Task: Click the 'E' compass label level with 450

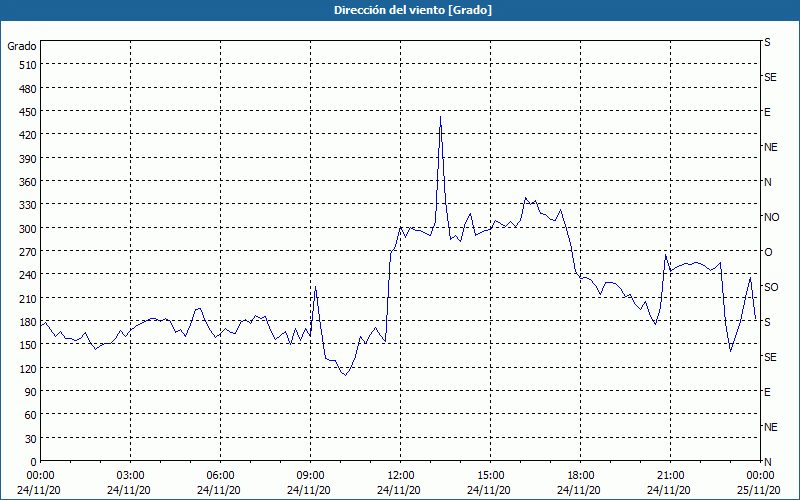Action: [x=767, y=112]
